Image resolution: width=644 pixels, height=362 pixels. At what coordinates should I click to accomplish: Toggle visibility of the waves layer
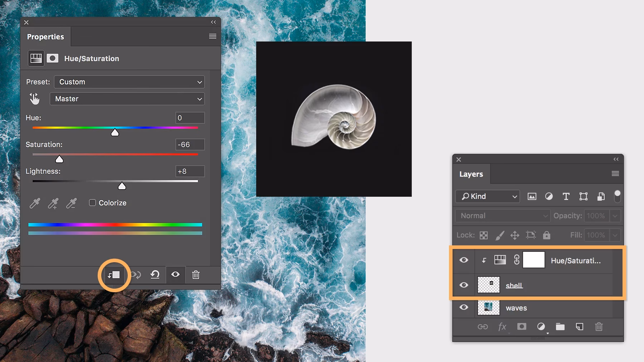click(463, 307)
